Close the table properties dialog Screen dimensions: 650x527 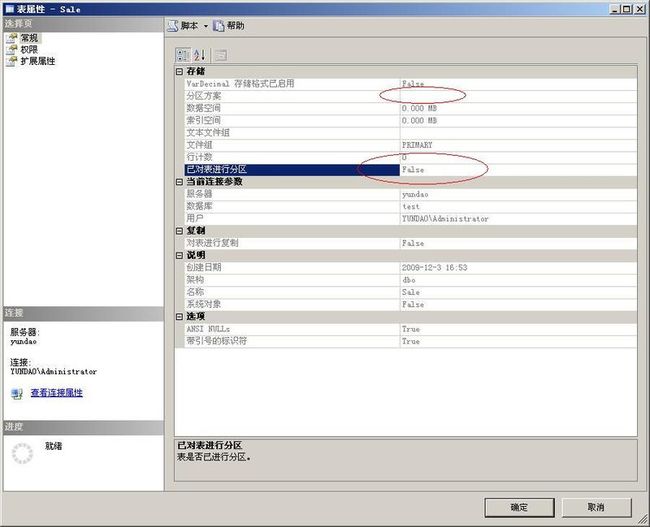pos(640,9)
